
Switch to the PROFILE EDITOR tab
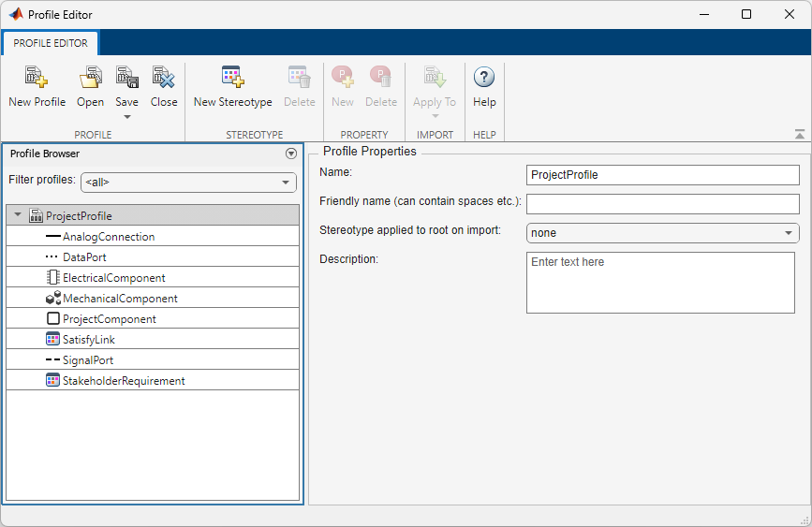[x=51, y=43]
